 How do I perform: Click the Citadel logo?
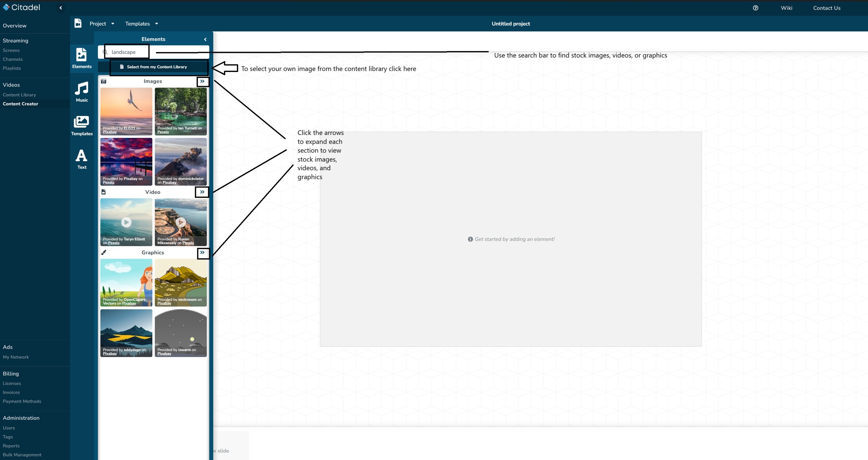pos(21,7)
